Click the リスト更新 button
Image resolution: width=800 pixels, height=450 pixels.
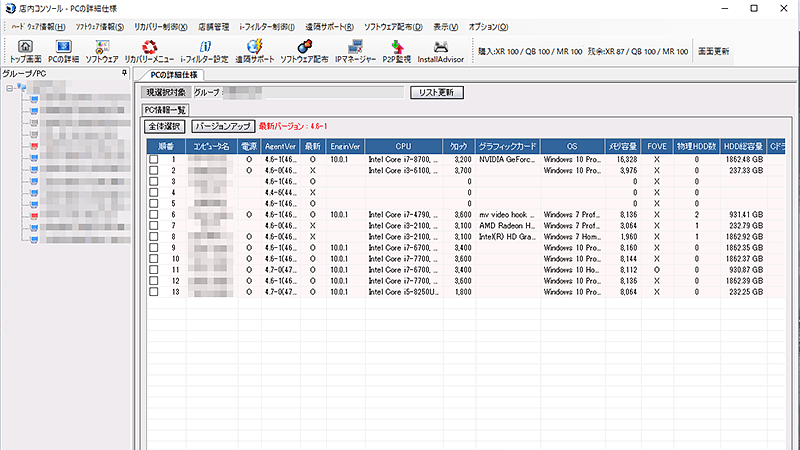click(437, 92)
